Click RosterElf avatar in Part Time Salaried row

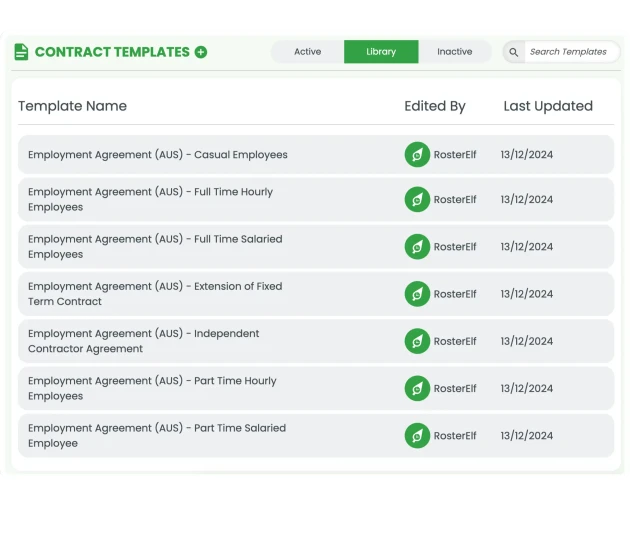417,436
